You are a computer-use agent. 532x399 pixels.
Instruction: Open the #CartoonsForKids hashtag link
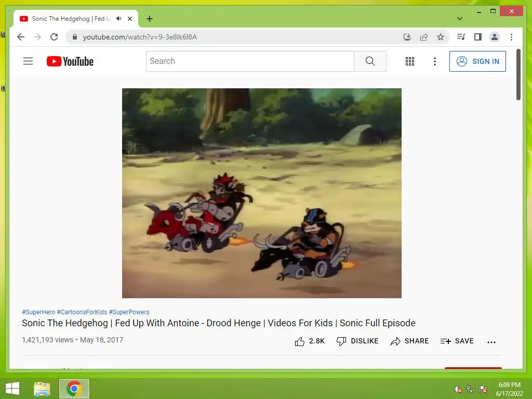pyautogui.click(x=82, y=312)
